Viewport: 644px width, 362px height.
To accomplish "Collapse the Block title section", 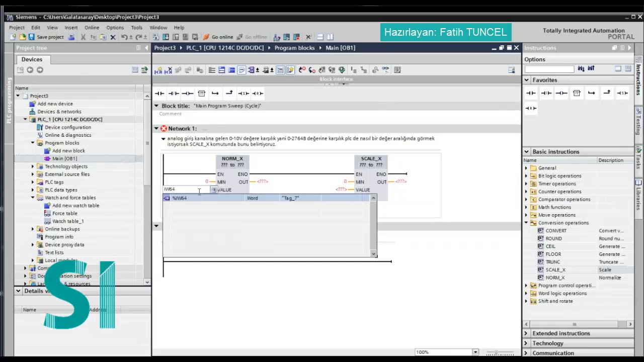I will [156, 106].
